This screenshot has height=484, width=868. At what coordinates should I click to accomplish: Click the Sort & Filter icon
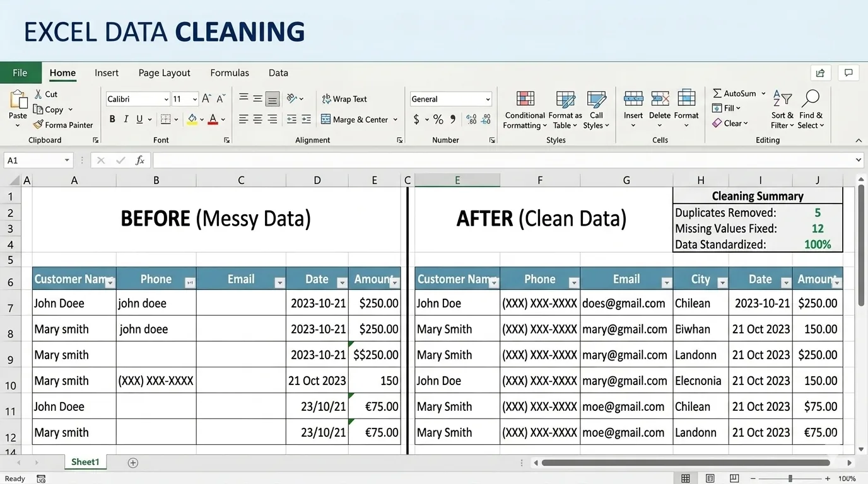[782, 99]
